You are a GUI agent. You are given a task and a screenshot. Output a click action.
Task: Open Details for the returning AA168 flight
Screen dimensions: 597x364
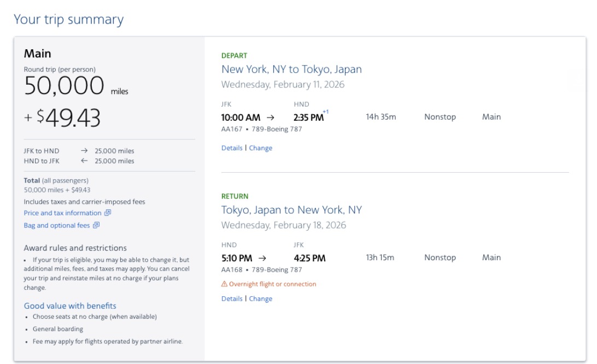tap(231, 298)
